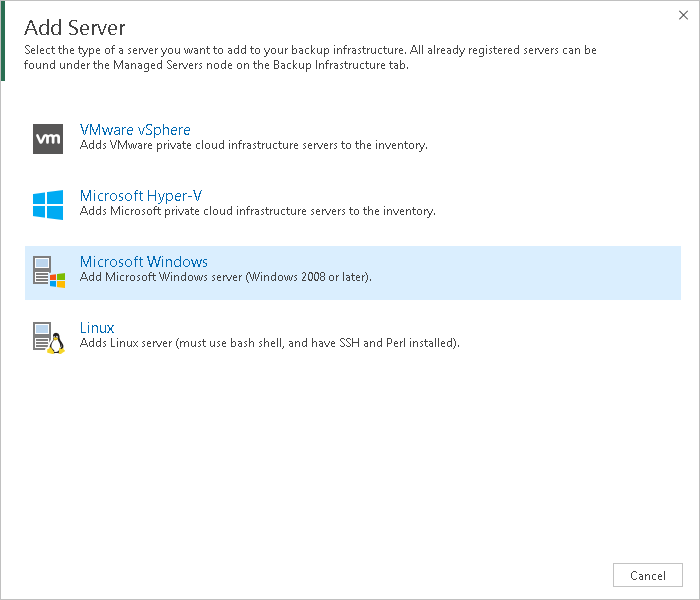Click the Microsoft Windows server icon
This screenshot has height=600, width=700.
48,271
